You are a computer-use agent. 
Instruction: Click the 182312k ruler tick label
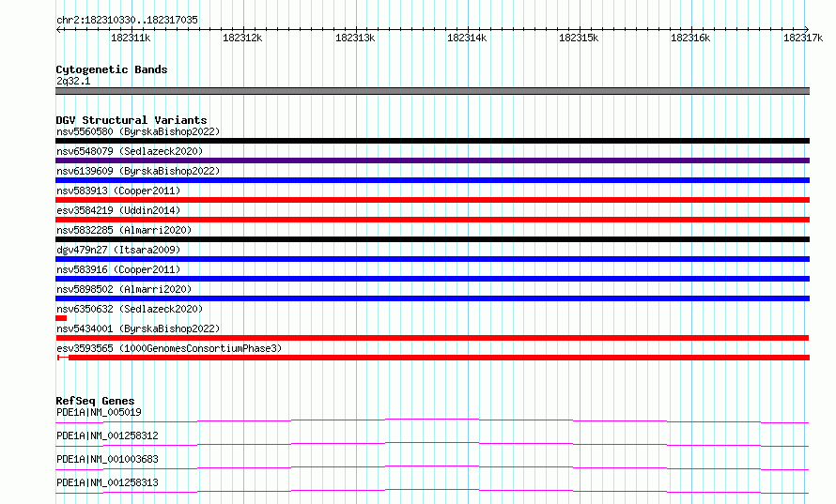click(x=242, y=38)
